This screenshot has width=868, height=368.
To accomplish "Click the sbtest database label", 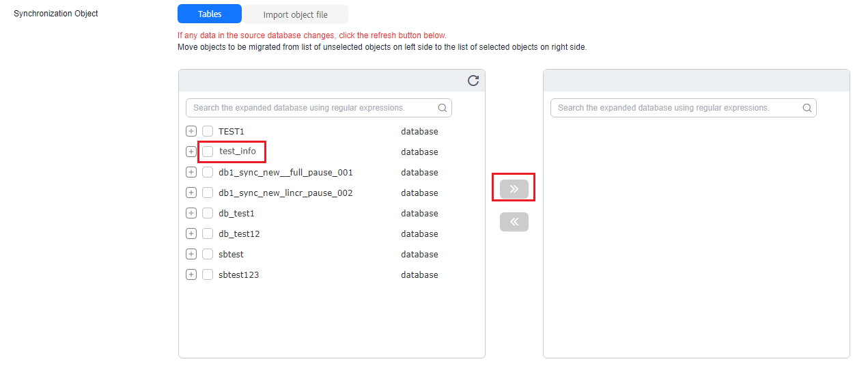I will pos(231,254).
